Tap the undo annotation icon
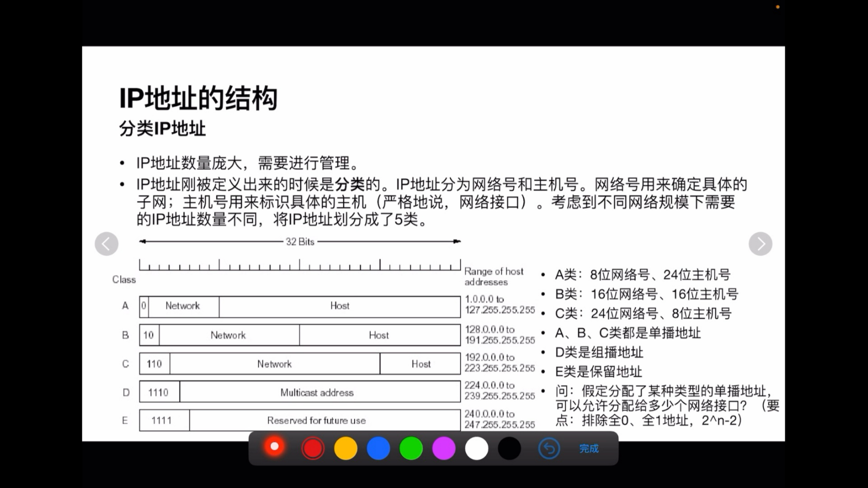The image size is (868, 488). 549,448
